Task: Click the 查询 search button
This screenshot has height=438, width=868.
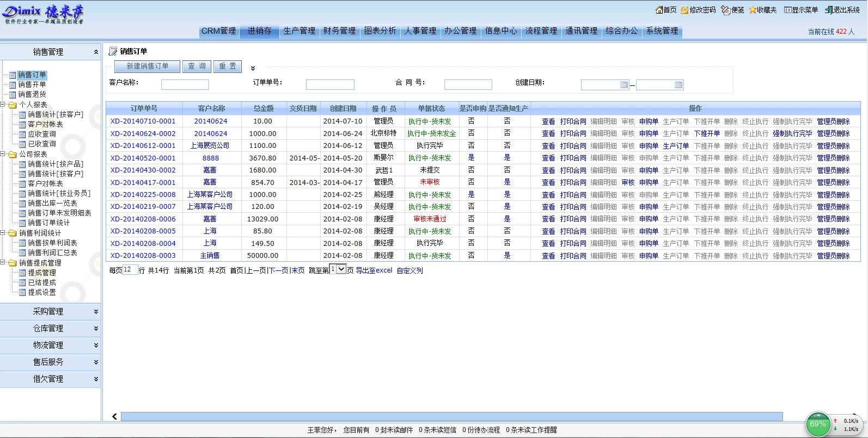Action: pos(197,66)
